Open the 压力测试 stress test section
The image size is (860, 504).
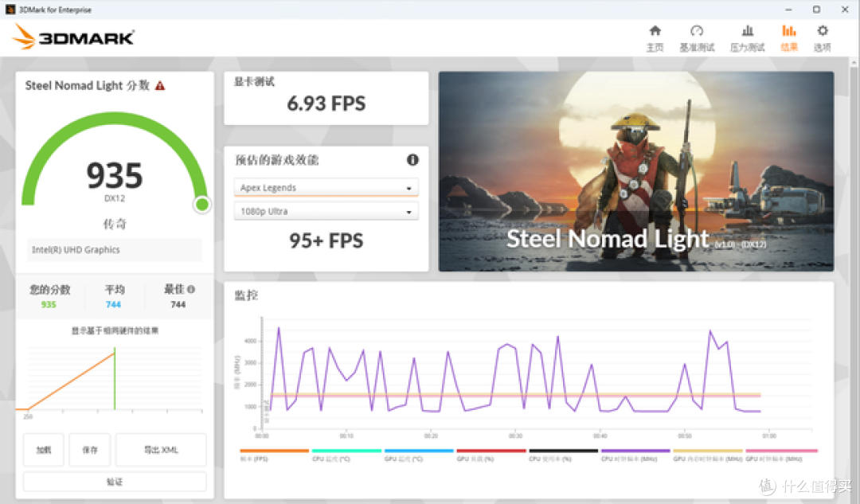click(747, 38)
